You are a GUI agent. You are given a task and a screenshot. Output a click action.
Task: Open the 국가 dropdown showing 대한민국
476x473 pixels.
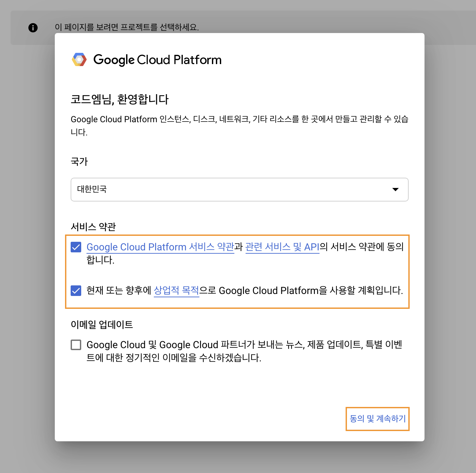coord(240,190)
